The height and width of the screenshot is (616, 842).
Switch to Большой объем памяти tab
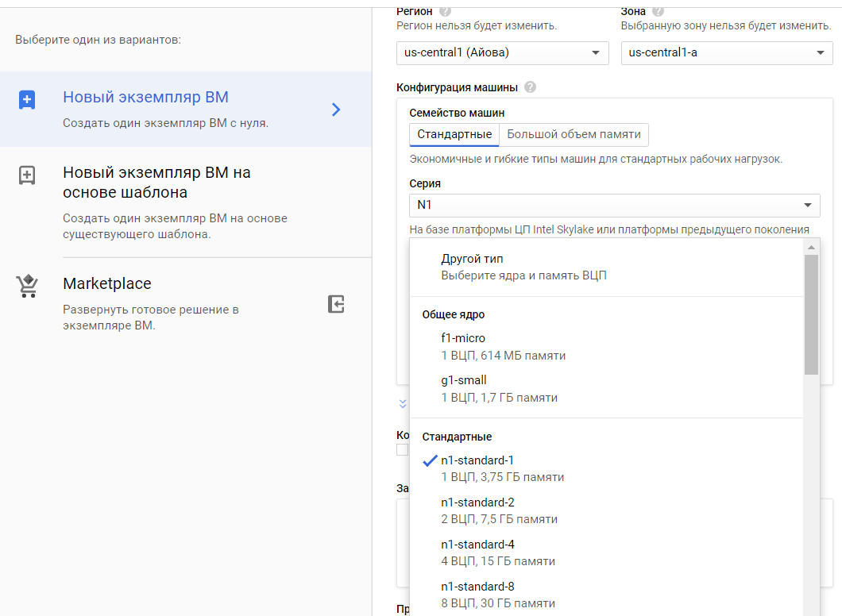pos(574,134)
